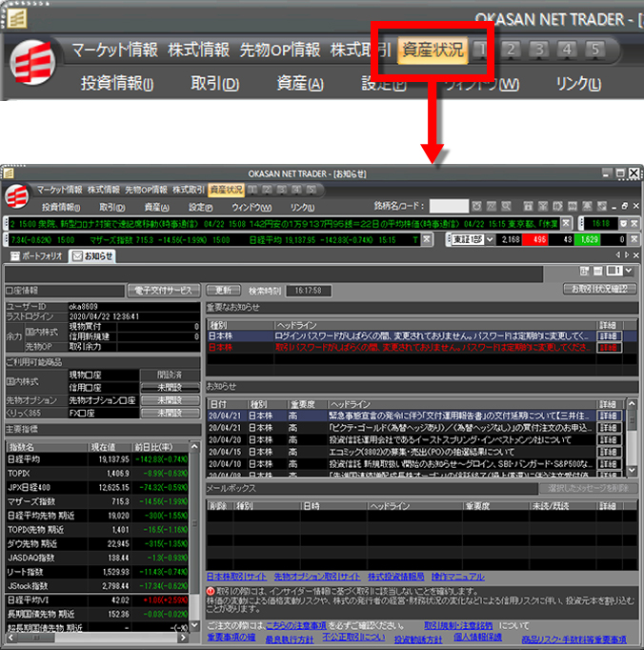Click the round Okasan logo in the enlarged header
Screen dimensions: 644x650
(32, 63)
